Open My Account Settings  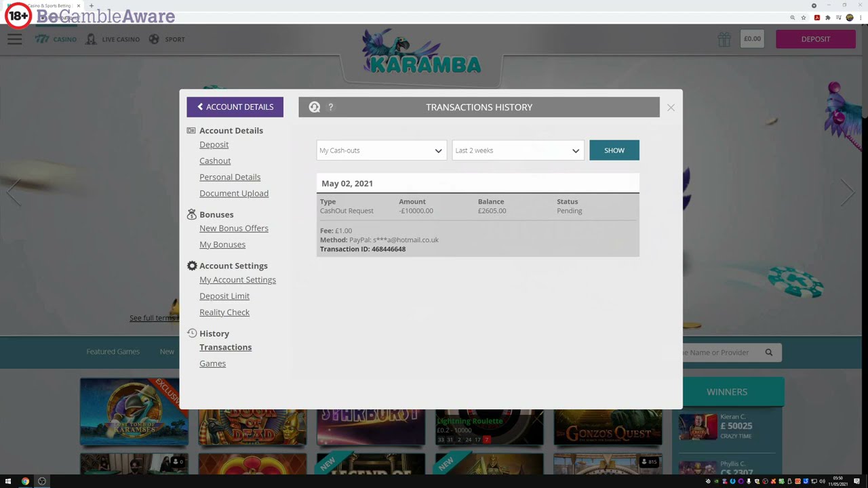coord(237,280)
